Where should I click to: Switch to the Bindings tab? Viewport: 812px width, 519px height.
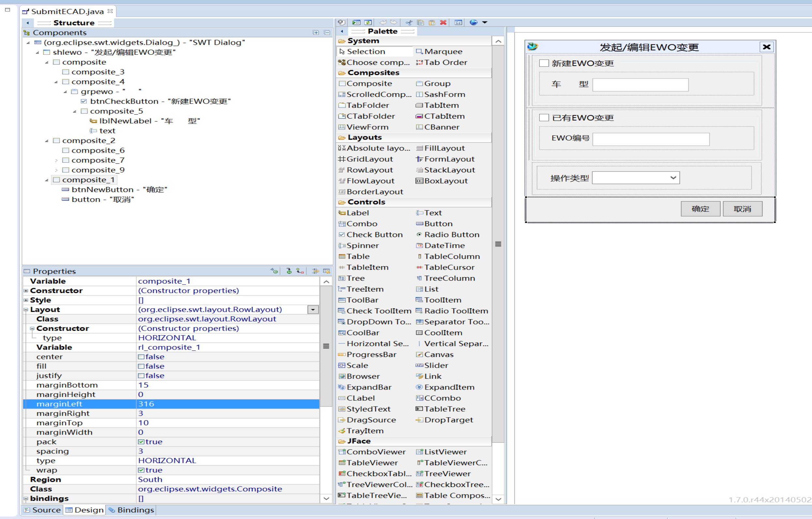[x=131, y=510]
